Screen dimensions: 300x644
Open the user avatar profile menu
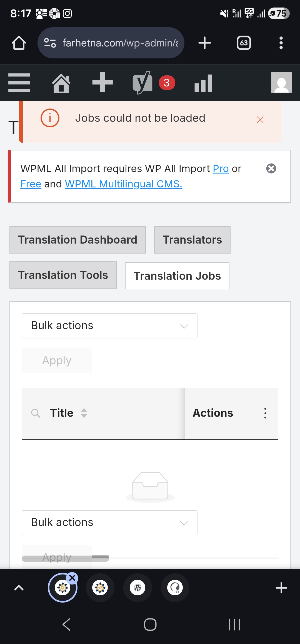tap(281, 83)
